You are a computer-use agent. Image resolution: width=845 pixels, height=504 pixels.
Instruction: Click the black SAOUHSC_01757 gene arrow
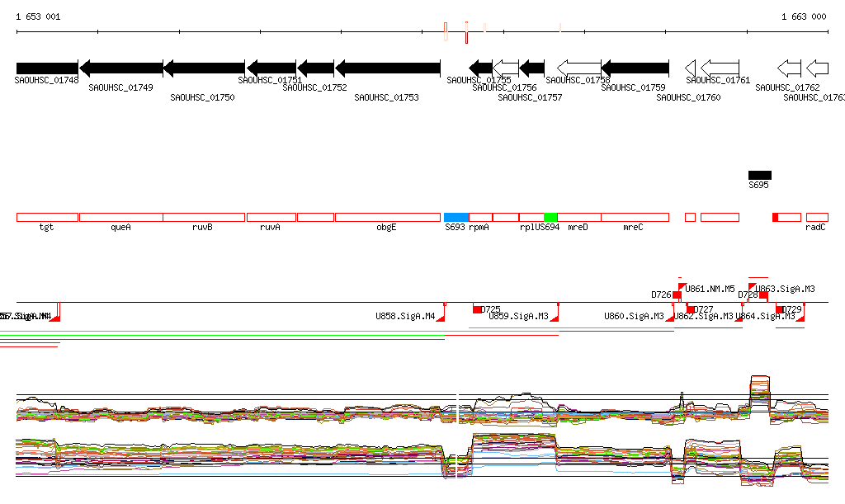point(532,68)
